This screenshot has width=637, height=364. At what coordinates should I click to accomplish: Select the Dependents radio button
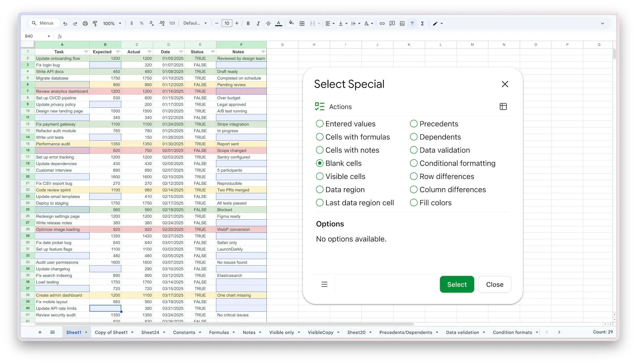[x=414, y=137]
